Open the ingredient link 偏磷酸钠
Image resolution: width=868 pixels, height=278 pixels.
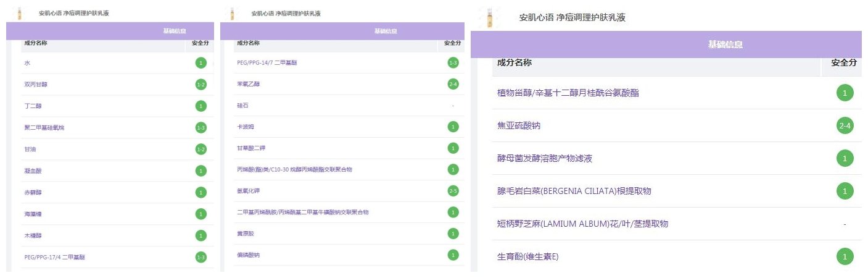[249, 255]
